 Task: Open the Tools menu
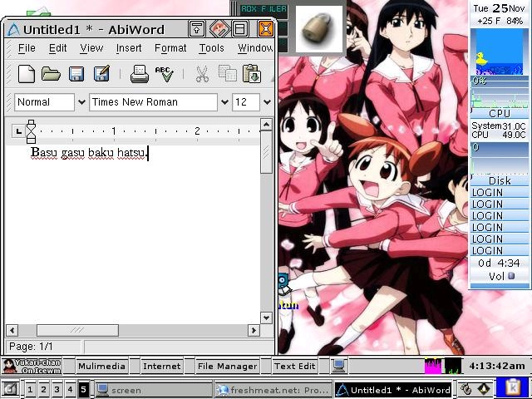(211, 48)
